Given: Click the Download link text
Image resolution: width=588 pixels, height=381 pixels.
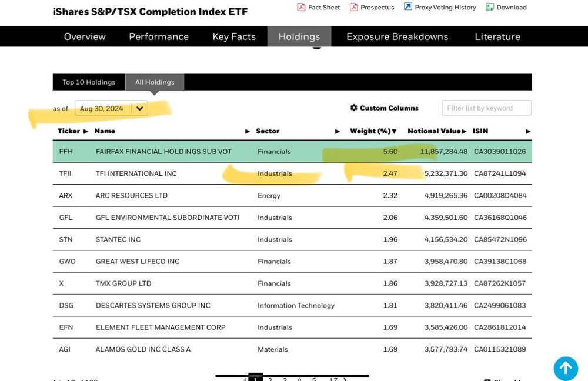Looking at the screenshot, I should click(512, 7).
